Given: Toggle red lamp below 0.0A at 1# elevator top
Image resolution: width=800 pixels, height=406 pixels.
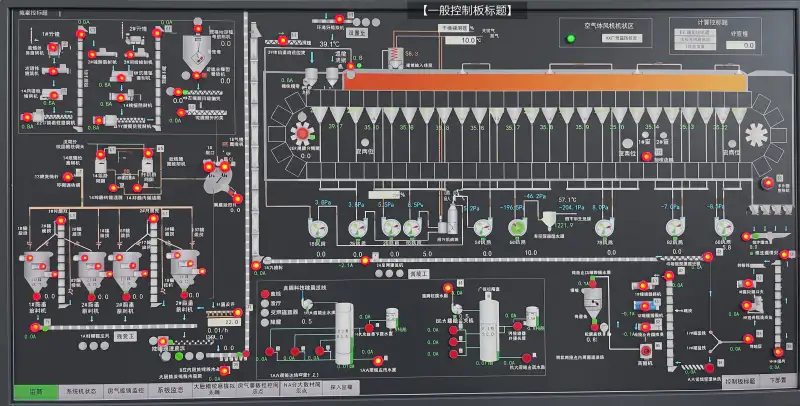Looking at the screenshot, I should coord(81,34).
